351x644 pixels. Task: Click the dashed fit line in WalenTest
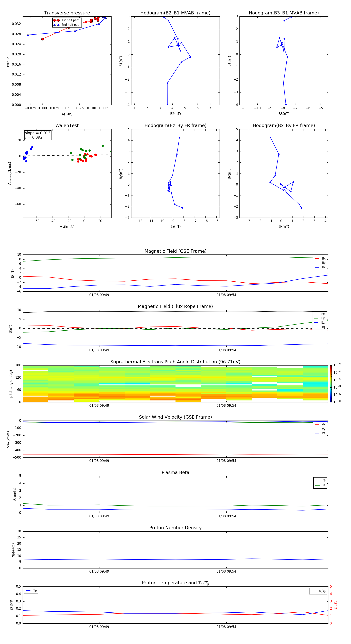click(x=67, y=155)
